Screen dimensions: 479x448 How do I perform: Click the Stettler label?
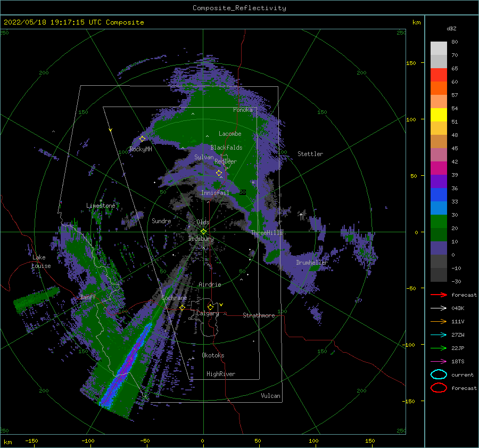(x=310, y=154)
